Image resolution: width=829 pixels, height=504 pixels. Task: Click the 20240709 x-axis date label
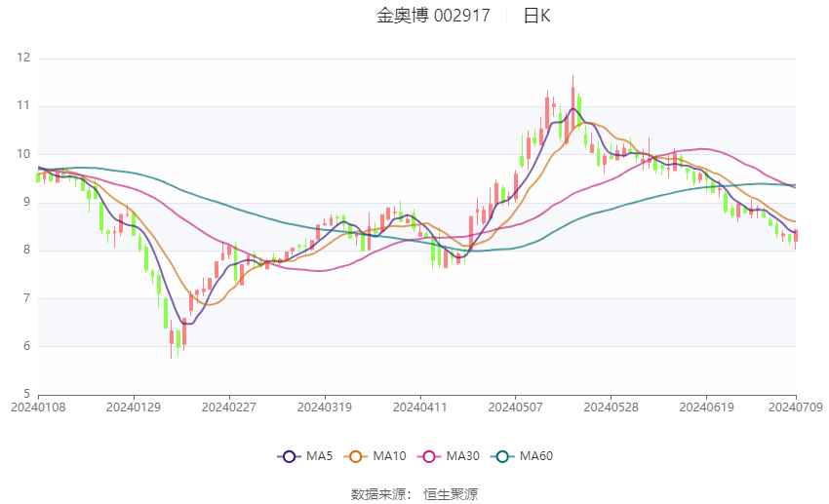point(795,407)
